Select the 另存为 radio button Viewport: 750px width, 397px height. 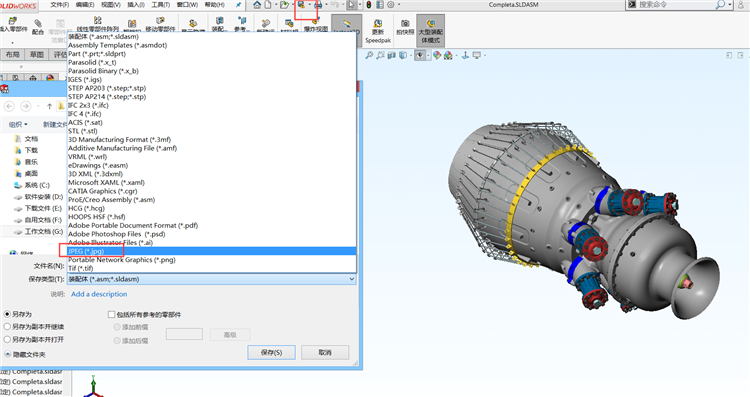[x=7, y=314]
